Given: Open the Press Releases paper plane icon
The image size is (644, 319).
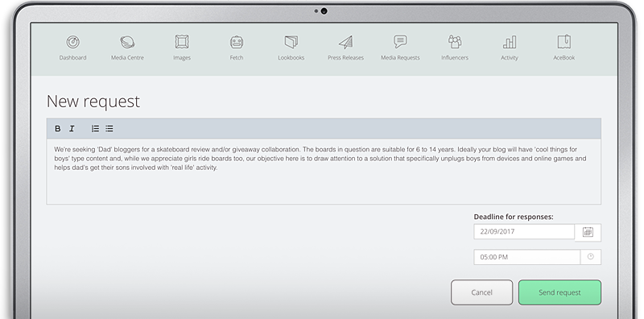Looking at the screenshot, I should tap(346, 42).
